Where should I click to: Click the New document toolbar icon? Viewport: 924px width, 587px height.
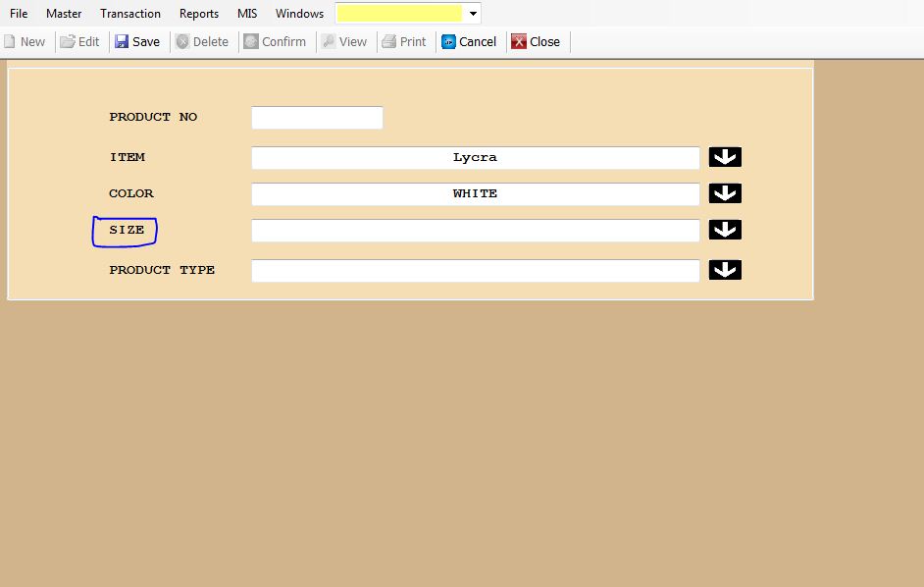10,42
